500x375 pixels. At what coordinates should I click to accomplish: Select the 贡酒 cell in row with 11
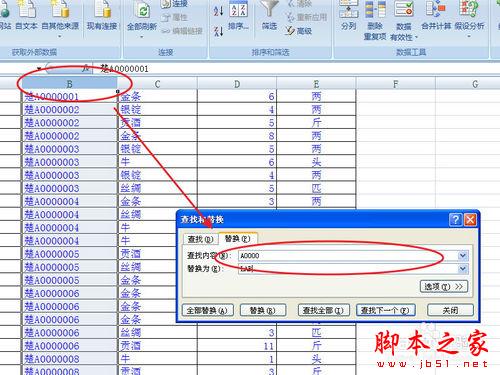157,346
